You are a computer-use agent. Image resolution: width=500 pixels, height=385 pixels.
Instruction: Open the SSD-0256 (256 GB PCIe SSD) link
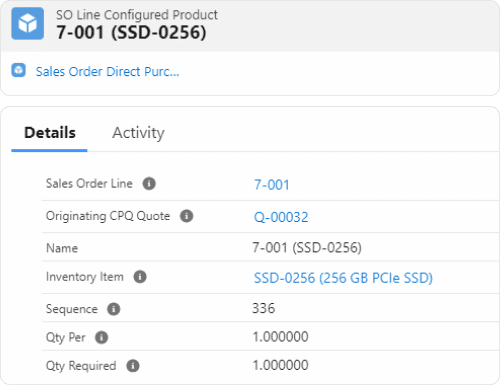tap(343, 278)
